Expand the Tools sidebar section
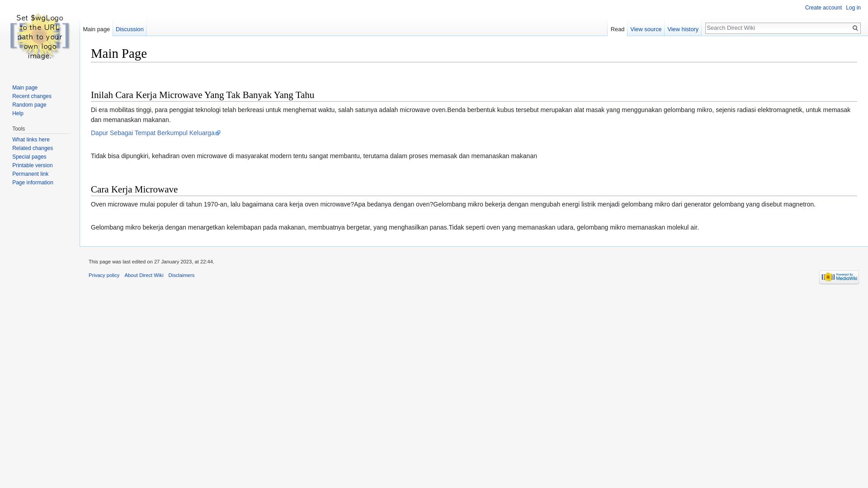This screenshot has width=868, height=488. [x=18, y=128]
